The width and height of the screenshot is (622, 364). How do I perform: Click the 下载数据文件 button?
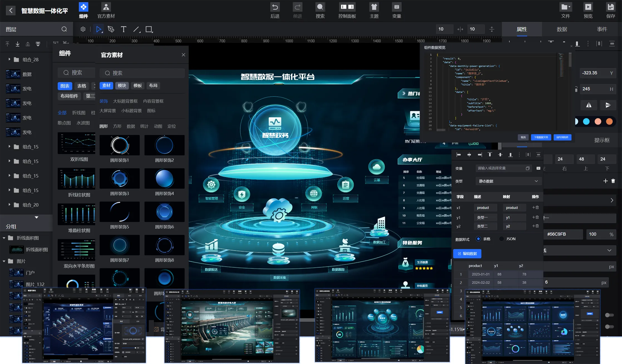pyautogui.click(x=541, y=137)
